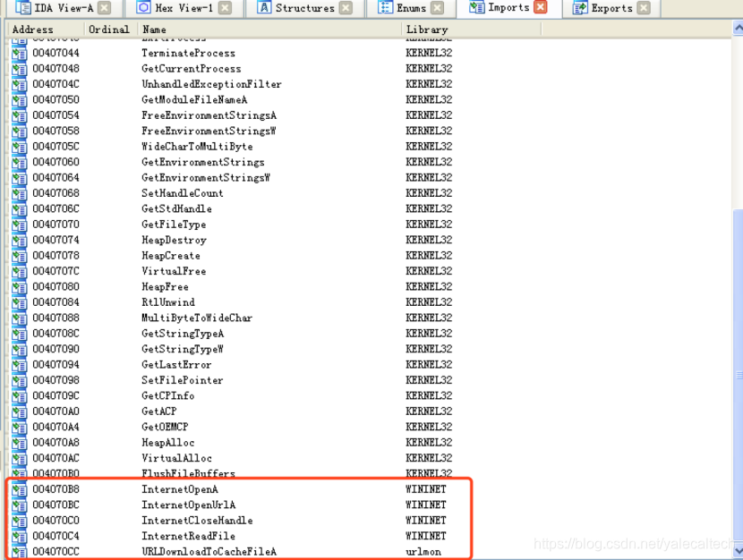Click the vertical scrollbar up arrow

[738, 29]
